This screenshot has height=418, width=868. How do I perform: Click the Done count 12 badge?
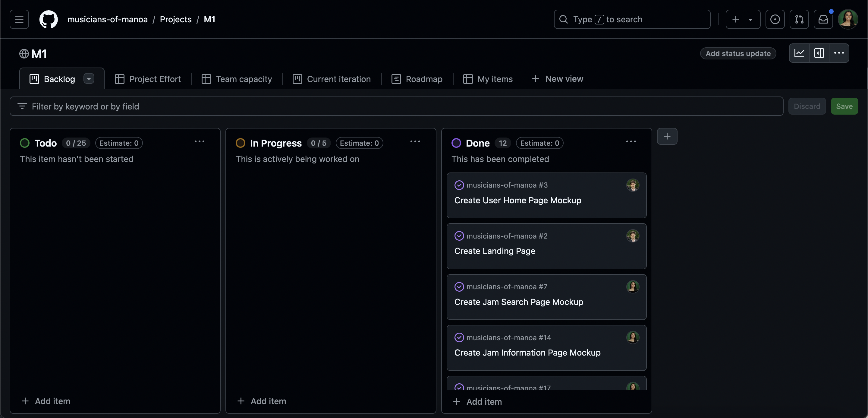pos(502,143)
